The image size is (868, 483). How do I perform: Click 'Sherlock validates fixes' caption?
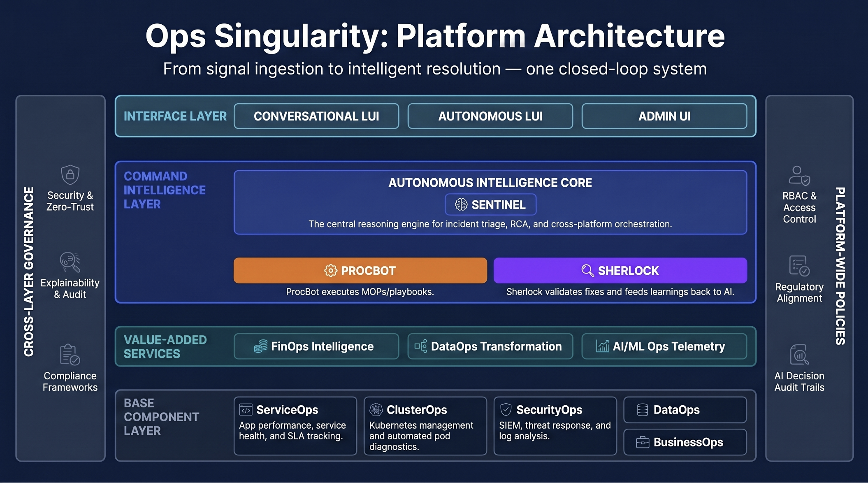620,292
